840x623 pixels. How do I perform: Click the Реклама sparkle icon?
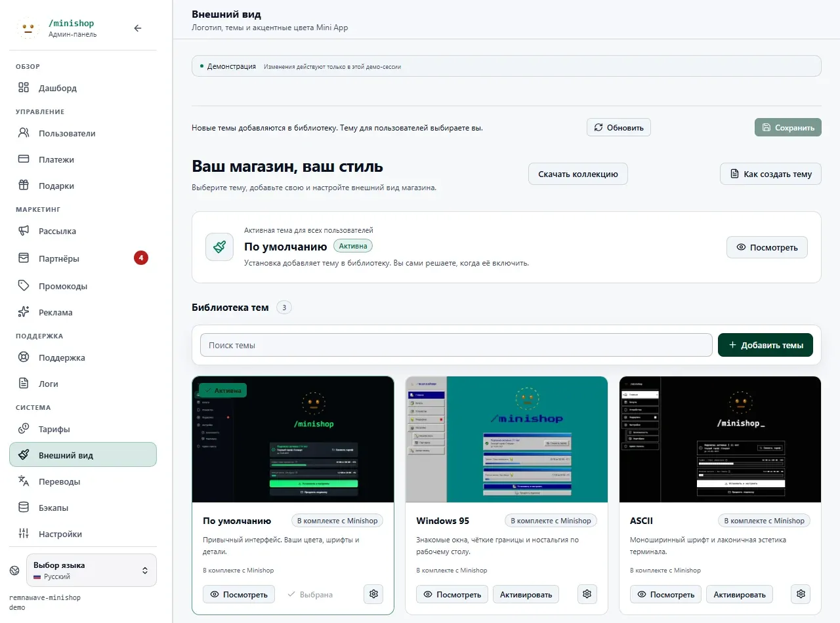24,312
